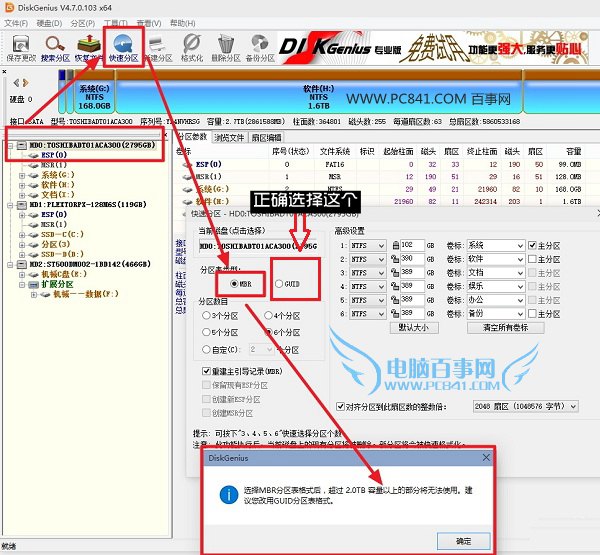Click the 确定 button in the message box
This screenshot has height=555, width=600.
click(x=463, y=541)
